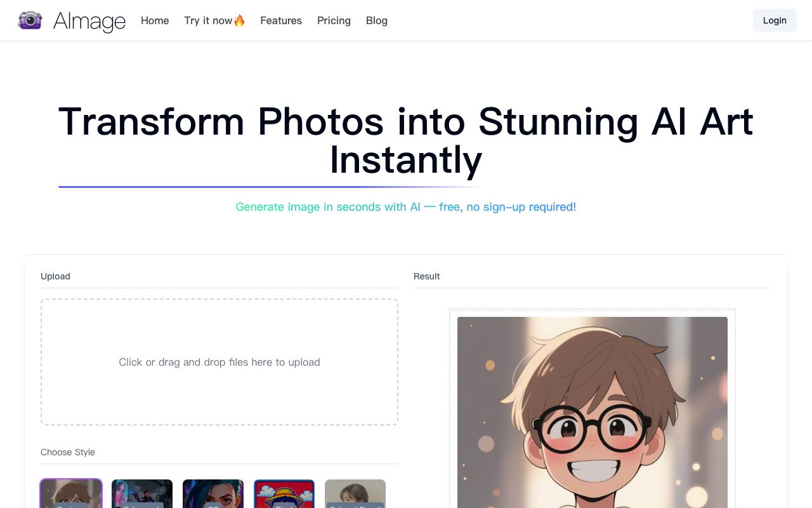Click the AImage brand name
Screen dimensions: 812x508
[89, 21]
